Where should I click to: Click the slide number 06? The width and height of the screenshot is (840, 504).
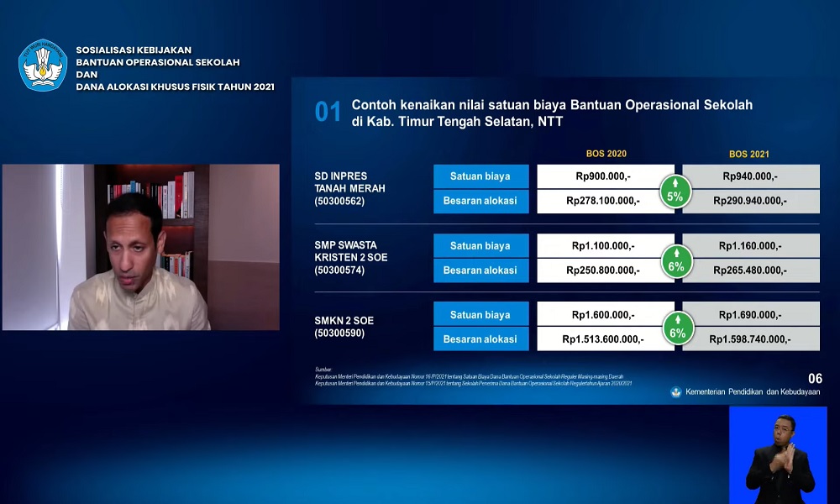(815, 378)
